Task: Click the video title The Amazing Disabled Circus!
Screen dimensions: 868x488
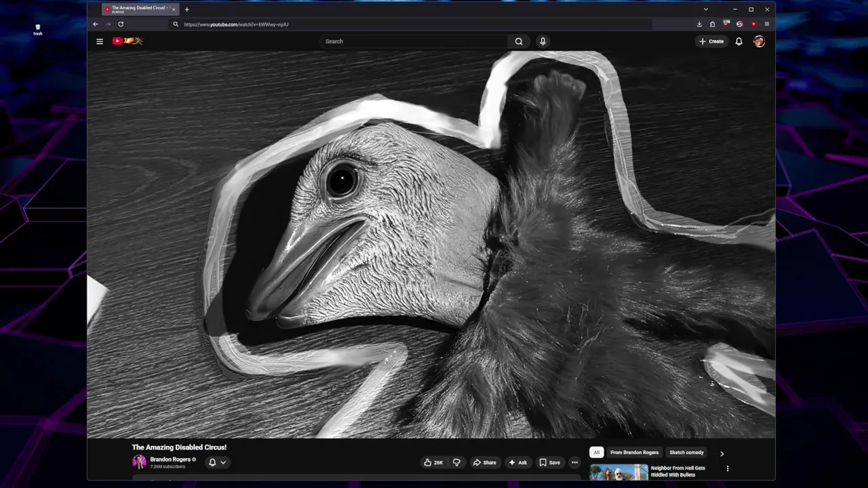Action: [179, 447]
